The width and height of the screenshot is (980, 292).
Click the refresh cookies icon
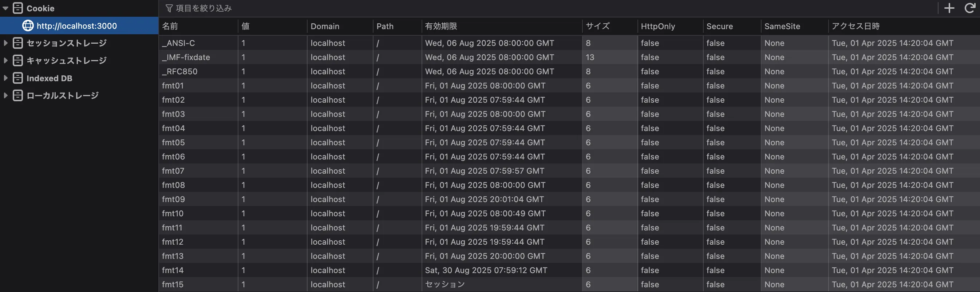970,8
